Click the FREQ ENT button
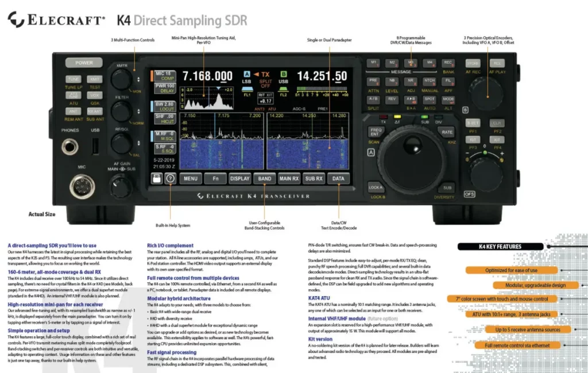This screenshot has height=373, width=588. coord(376,132)
